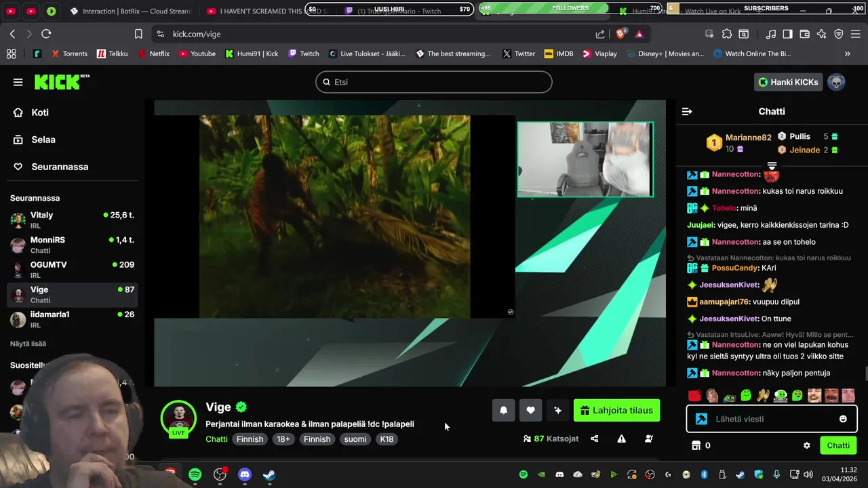Open the emoji picker in chat input
This screenshot has width=868, height=488.
click(843, 419)
